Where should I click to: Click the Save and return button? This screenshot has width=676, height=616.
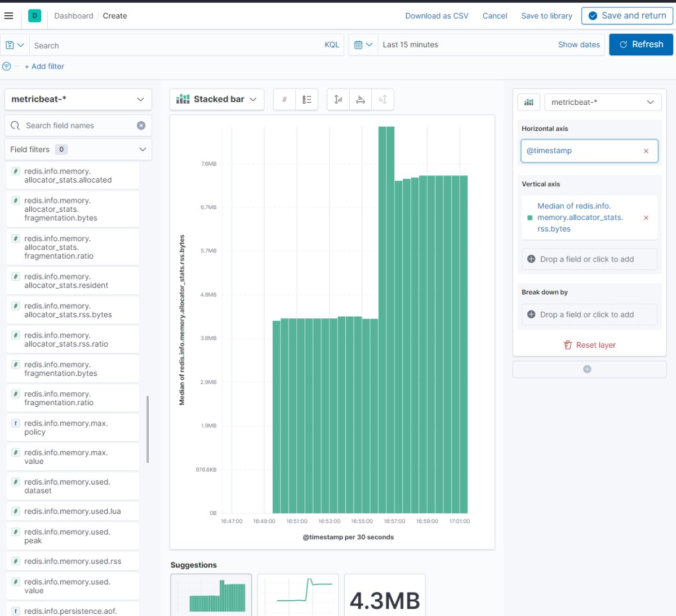627,16
